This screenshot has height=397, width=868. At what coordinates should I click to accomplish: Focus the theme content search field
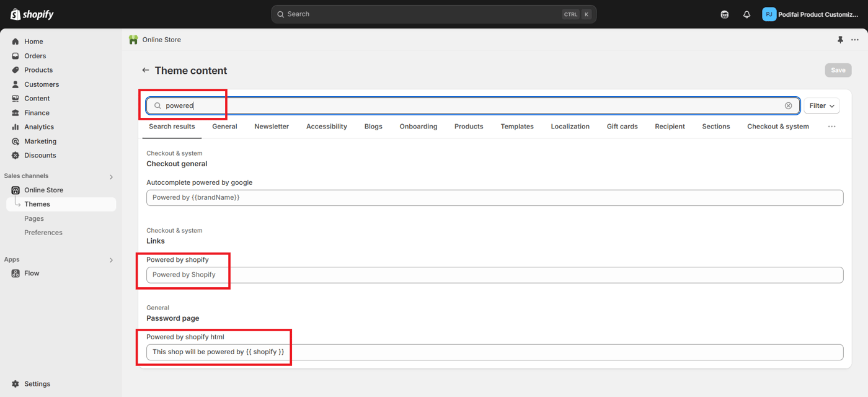pyautogui.click(x=473, y=106)
